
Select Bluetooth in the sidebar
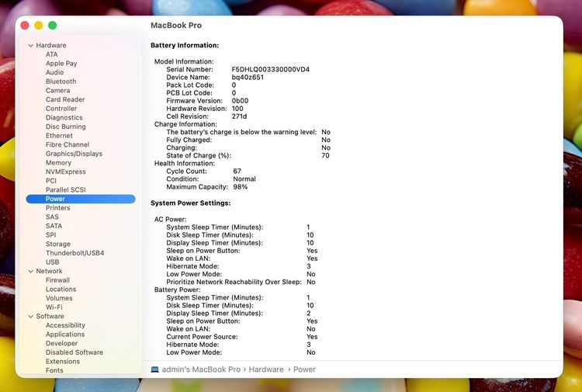[61, 82]
